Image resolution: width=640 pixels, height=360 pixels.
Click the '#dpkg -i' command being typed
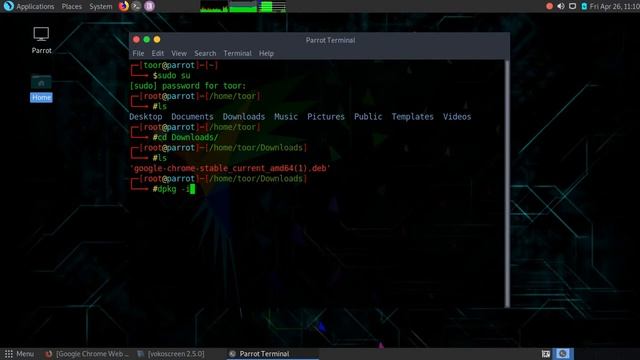coord(171,189)
